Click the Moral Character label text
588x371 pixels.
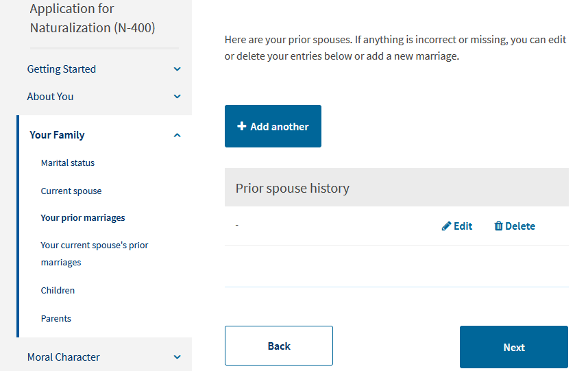[x=63, y=357]
